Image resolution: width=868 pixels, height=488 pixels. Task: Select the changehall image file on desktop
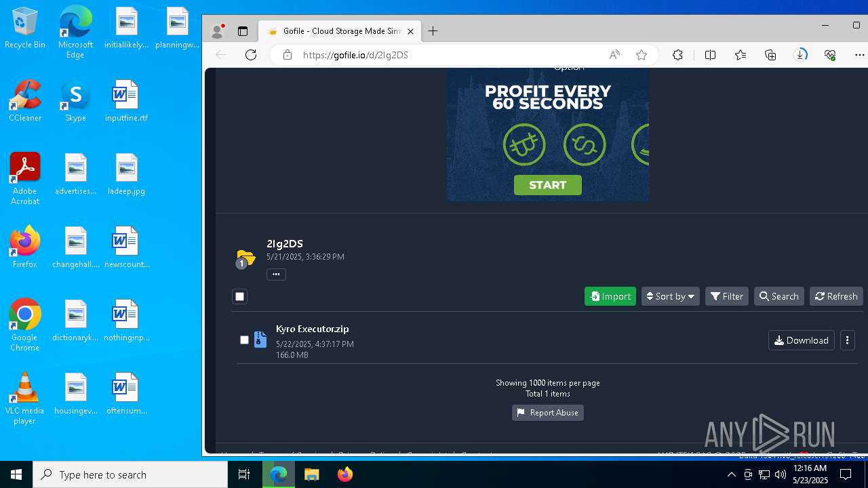(75, 247)
